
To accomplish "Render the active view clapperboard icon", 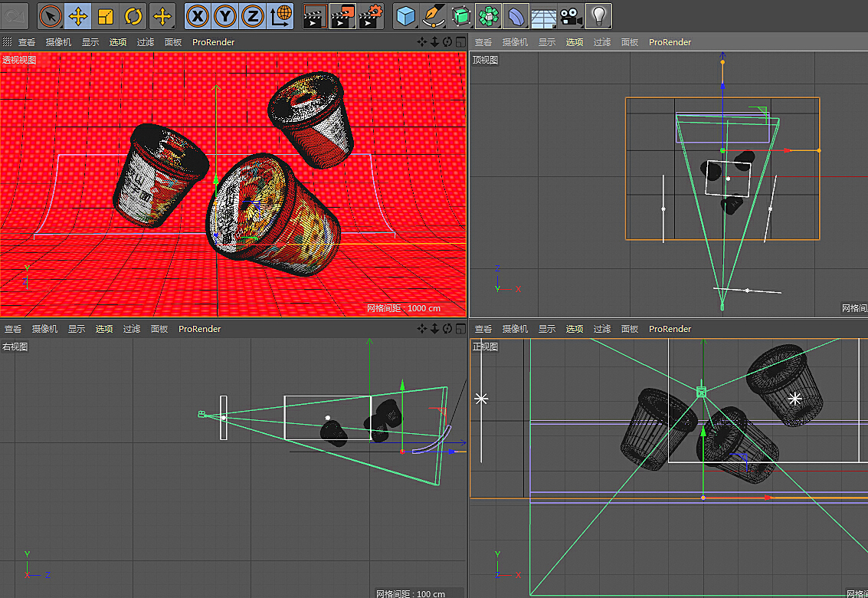I will [315, 16].
